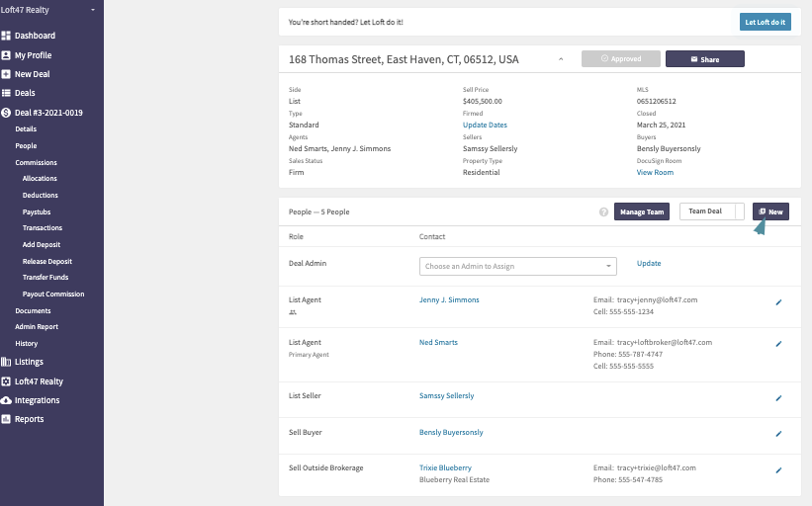
Task: Open the Choose an Admin to Assign dropdown
Action: pyautogui.click(x=518, y=266)
